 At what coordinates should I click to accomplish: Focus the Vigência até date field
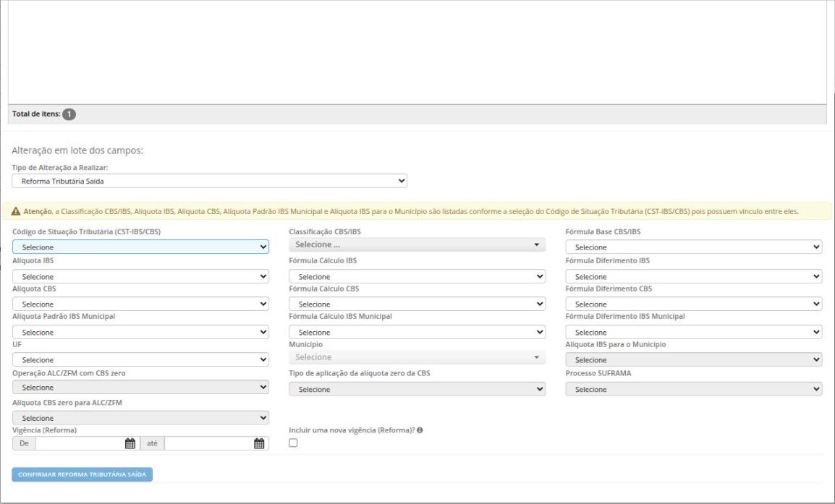(x=208, y=443)
